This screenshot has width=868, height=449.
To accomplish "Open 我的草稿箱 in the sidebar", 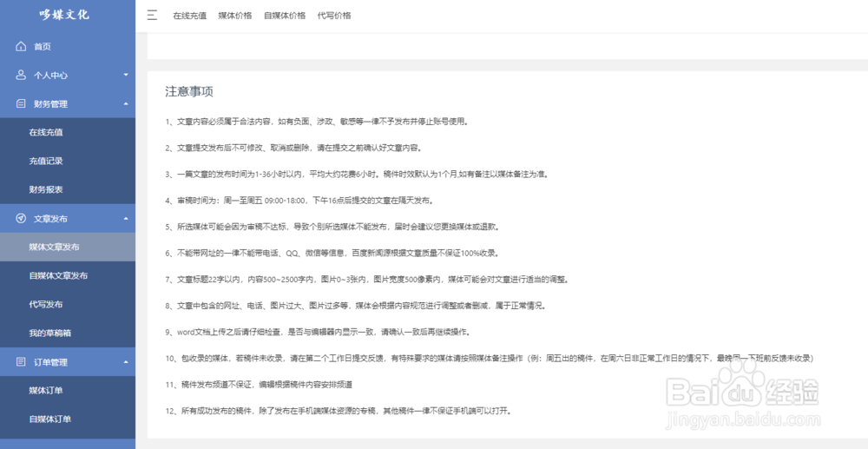I will click(x=68, y=333).
